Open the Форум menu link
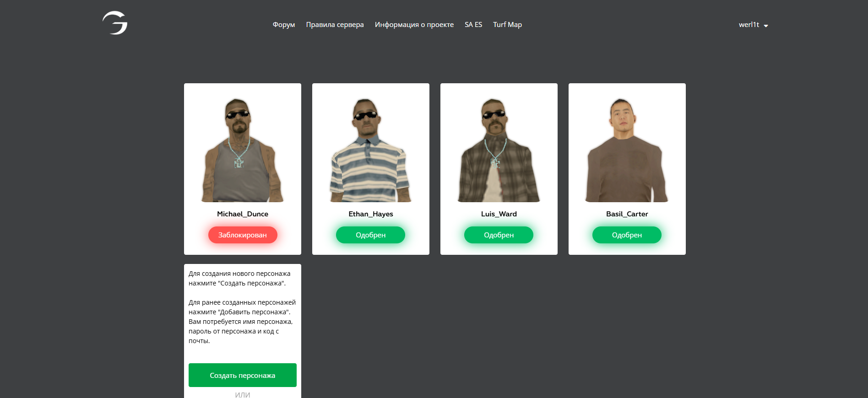This screenshot has width=868, height=398. [x=284, y=25]
